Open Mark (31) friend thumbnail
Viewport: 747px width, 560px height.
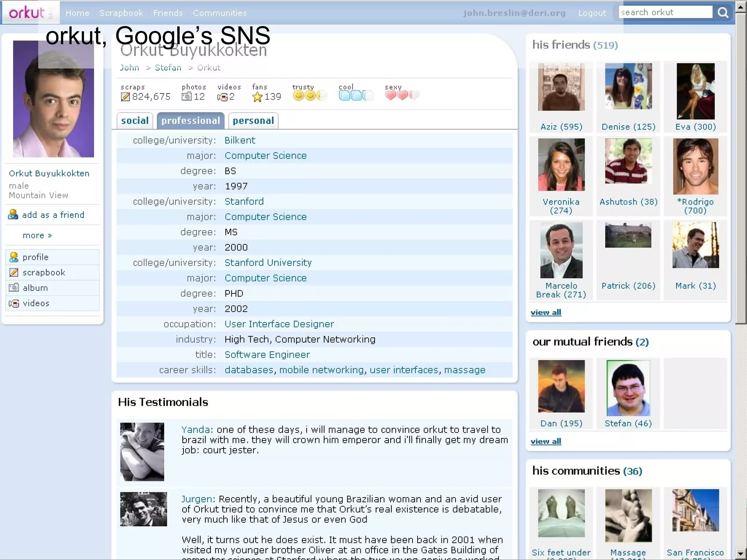[x=696, y=245]
